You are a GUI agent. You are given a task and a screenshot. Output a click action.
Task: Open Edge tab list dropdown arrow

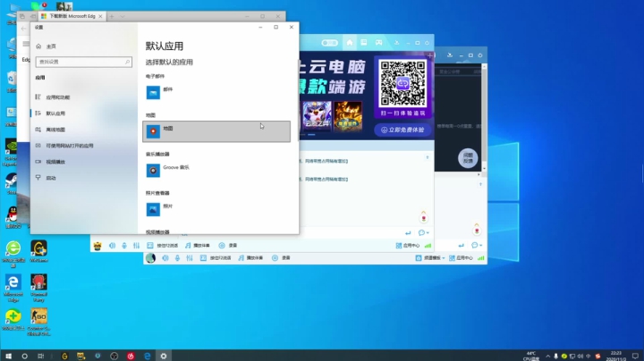coord(122,16)
